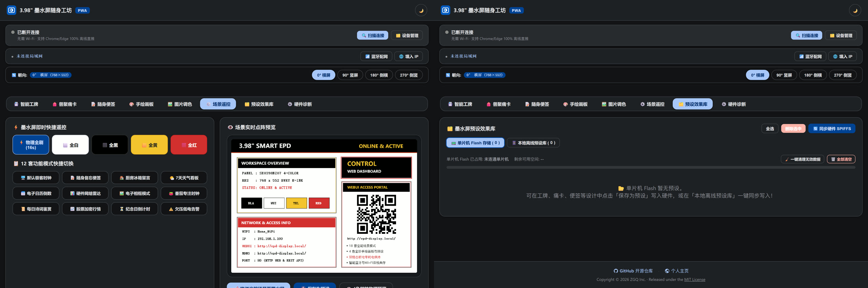868x288 pixels.
Task: Select 180° 倒横 orientation in the left window
Action: pyautogui.click(x=379, y=75)
